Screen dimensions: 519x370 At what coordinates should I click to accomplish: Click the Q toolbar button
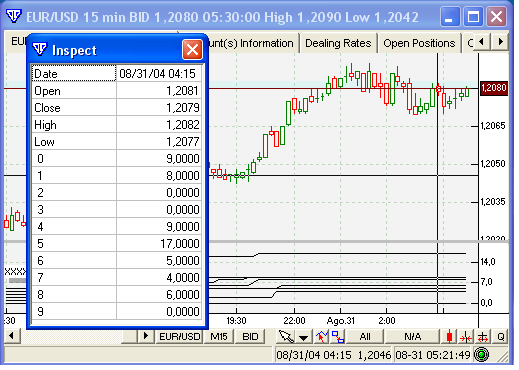500,337
